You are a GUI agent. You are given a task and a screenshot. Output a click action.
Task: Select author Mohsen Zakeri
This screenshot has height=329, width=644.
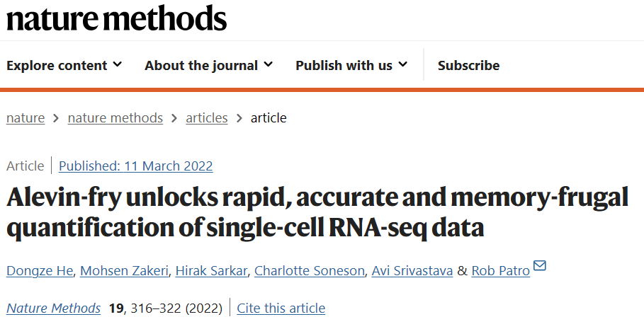click(x=124, y=271)
